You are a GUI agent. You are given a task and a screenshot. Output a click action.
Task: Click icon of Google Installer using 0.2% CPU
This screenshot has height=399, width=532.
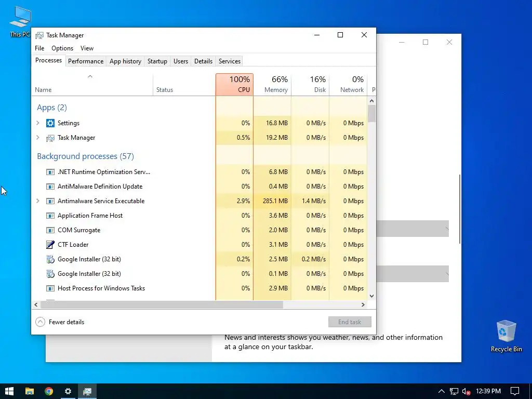tap(50, 259)
